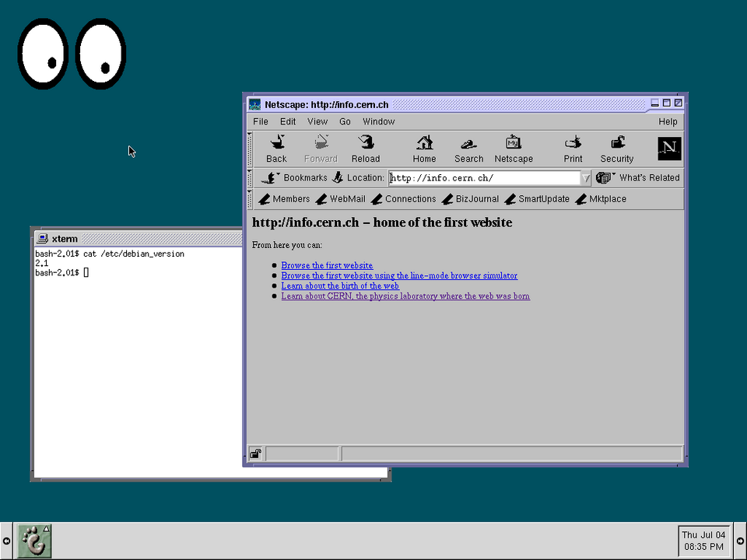Click the Netscape N logo throbber
The image size is (747, 560).
pos(669,149)
